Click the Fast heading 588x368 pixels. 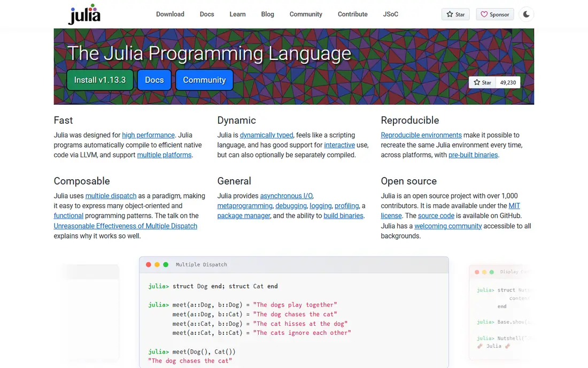63,120
